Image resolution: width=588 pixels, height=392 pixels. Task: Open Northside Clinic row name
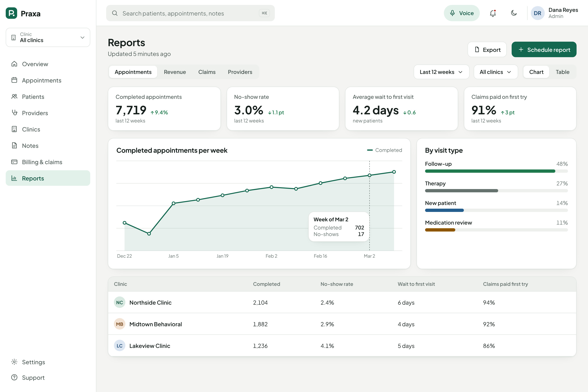coord(150,302)
